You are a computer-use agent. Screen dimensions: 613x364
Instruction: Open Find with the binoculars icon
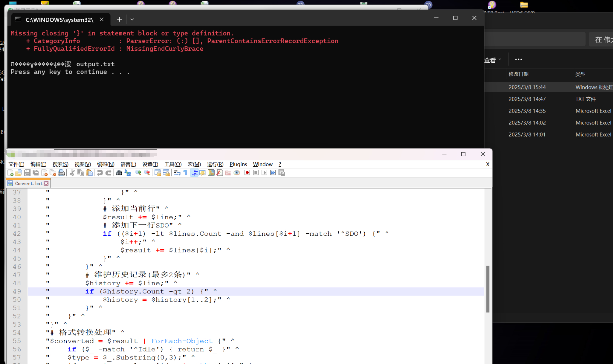[119, 173]
